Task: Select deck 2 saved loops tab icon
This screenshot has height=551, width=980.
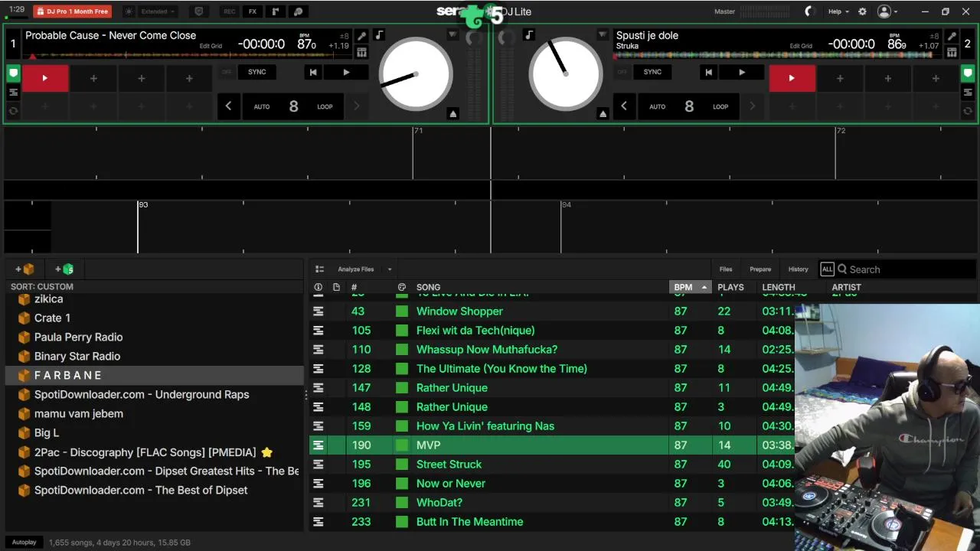Action: point(968,93)
